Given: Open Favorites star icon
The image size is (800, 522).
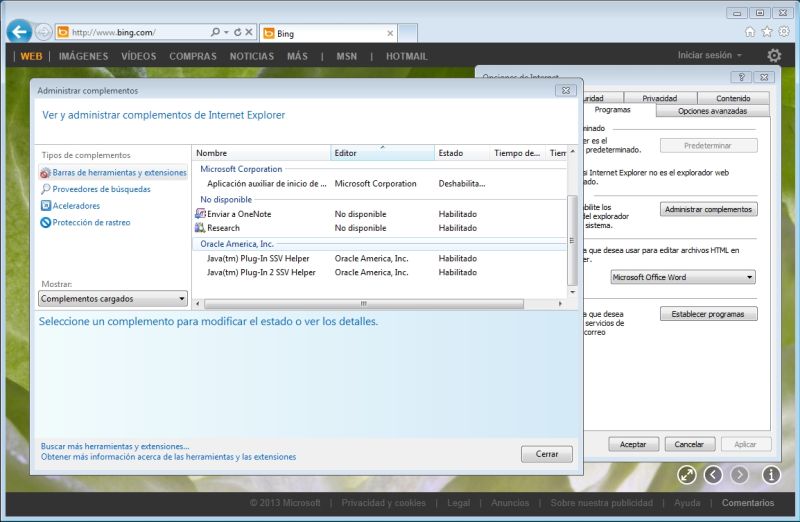Looking at the screenshot, I should [767, 32].
